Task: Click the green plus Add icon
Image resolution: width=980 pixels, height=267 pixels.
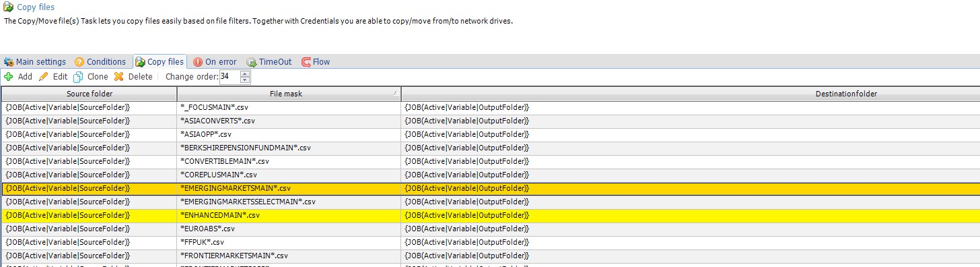Action: click(9, 77)
